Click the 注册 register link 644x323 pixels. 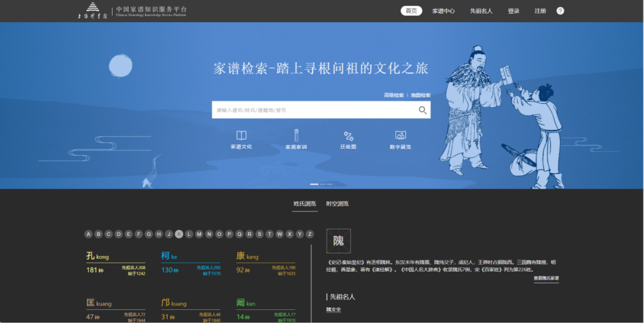540,11
